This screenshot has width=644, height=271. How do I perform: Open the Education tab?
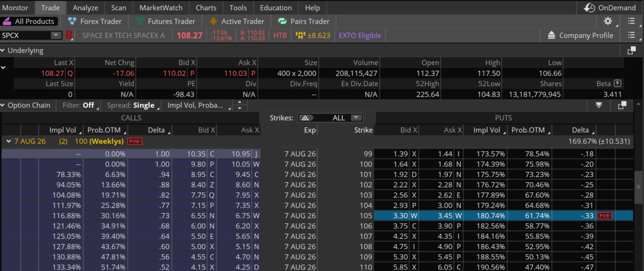pyautogui.click(x=276, y=8)
